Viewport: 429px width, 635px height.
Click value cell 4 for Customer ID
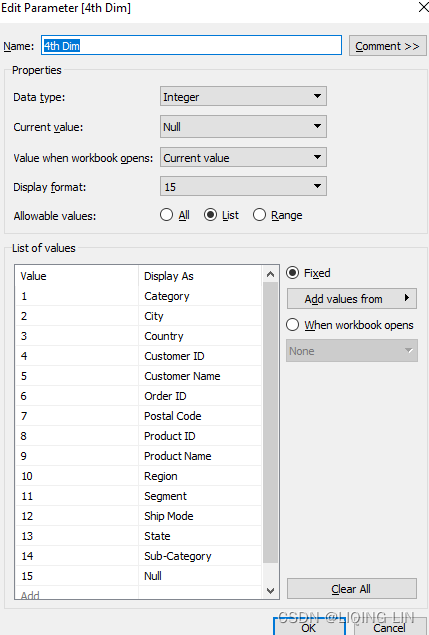click(77, 356)
